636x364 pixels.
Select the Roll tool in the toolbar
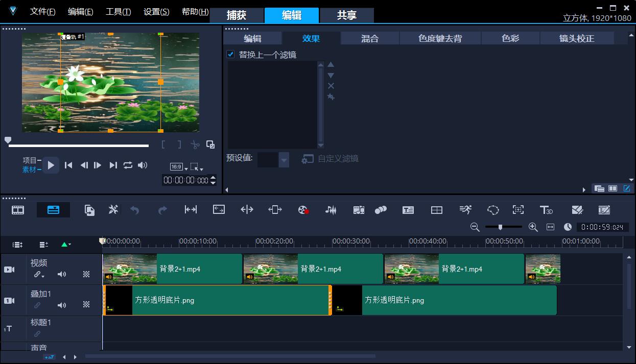point(247,210)
